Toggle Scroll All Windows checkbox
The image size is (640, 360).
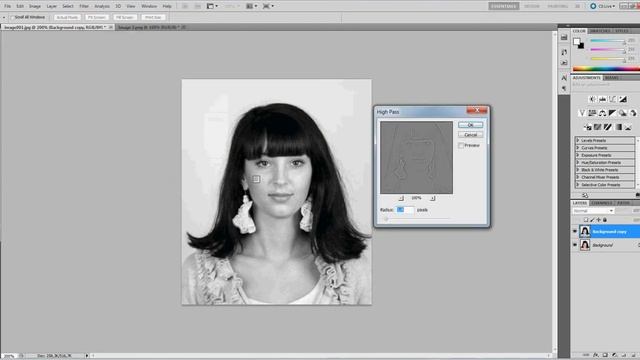[12, 18]
